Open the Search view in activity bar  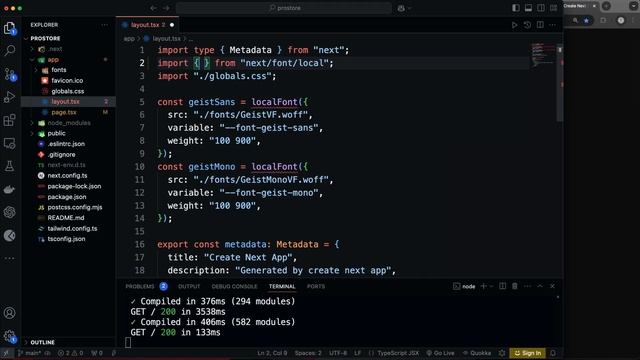(9, 50)
